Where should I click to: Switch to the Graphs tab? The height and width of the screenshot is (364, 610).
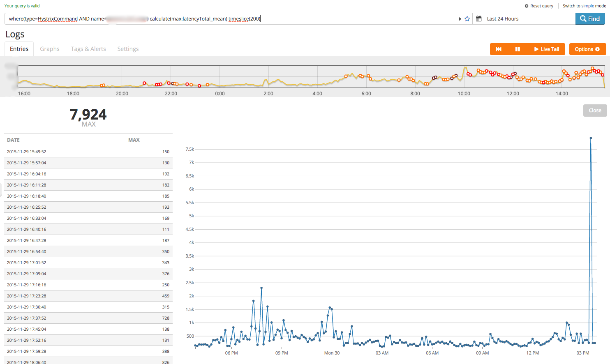(50, 49)
